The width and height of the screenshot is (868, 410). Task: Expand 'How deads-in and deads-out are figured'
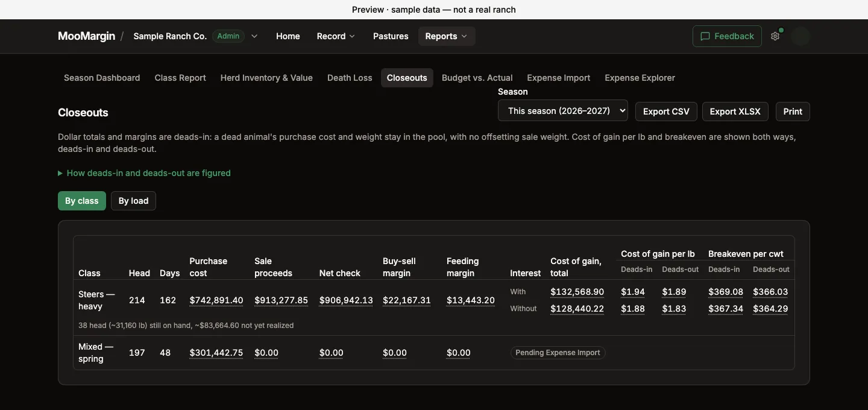144,173
